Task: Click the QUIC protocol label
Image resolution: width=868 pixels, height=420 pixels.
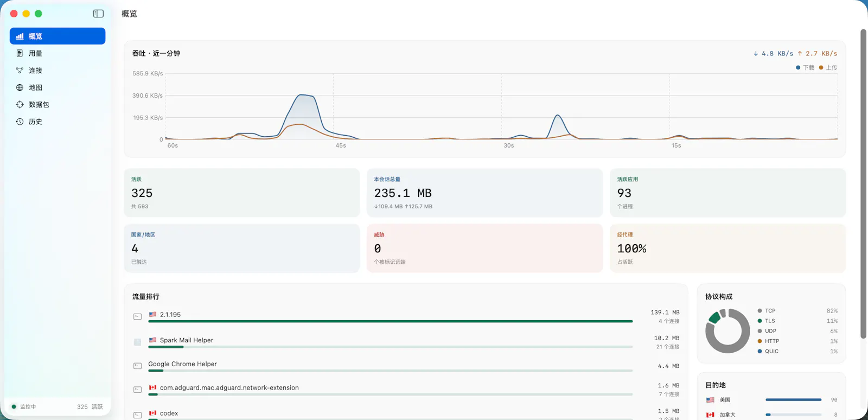Action: click(772, 352)
